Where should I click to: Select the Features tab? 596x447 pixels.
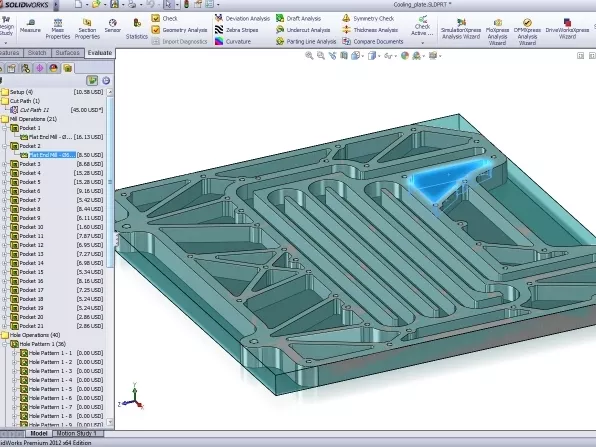[10, 53]
